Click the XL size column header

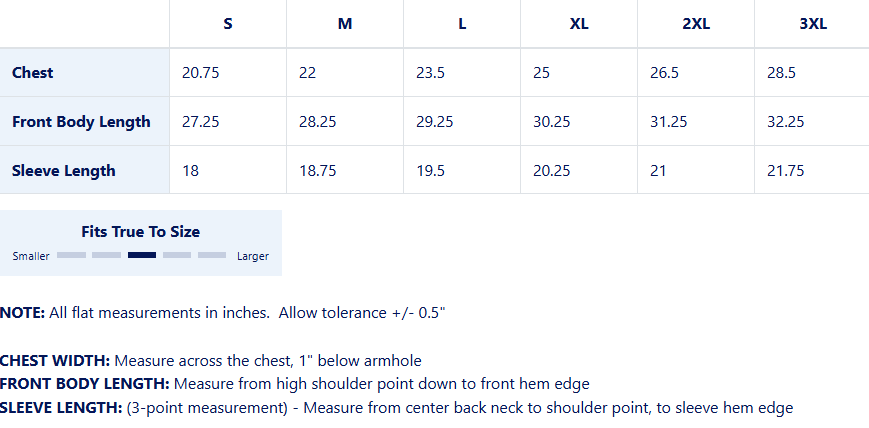[x=579, y=24]
